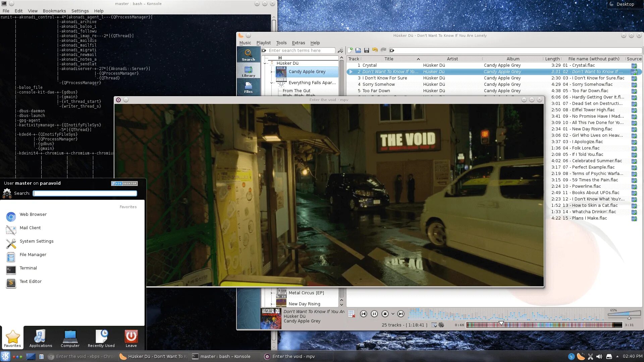
Task: Open the stop button dropdown arrow
Action: (393, 314)
